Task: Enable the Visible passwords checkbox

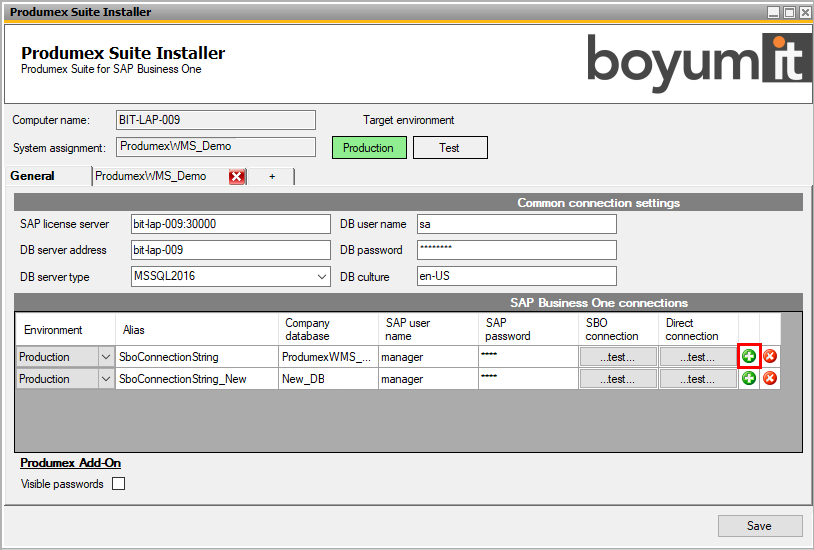Action: [x=119, y=484]
